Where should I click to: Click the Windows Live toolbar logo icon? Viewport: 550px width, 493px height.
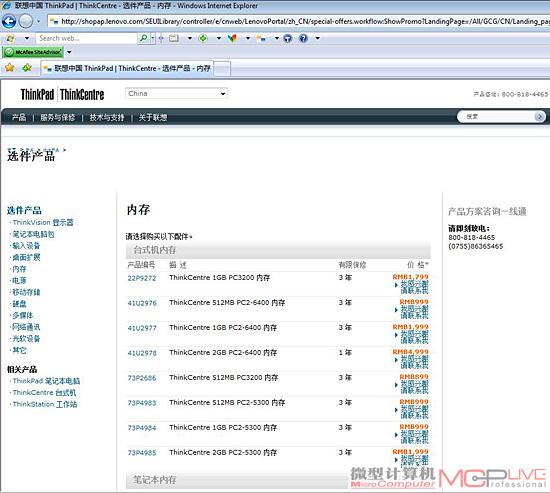pos(10,38)
